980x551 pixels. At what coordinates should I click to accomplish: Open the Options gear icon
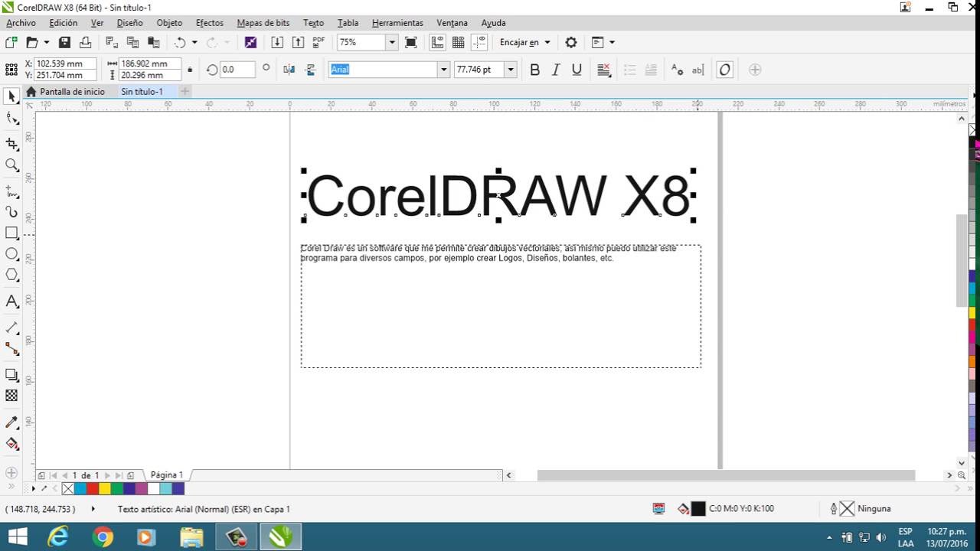coord(570,42)
